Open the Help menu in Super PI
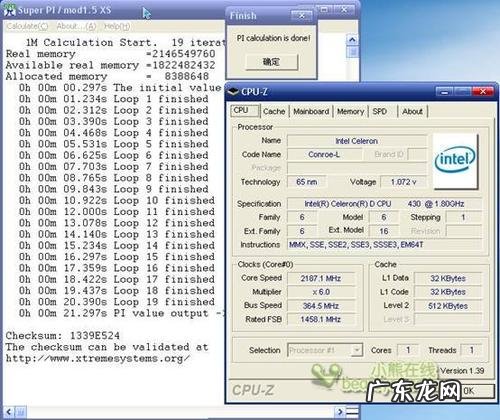This screenshot has height=420, width=500. (x=117, y=26)
